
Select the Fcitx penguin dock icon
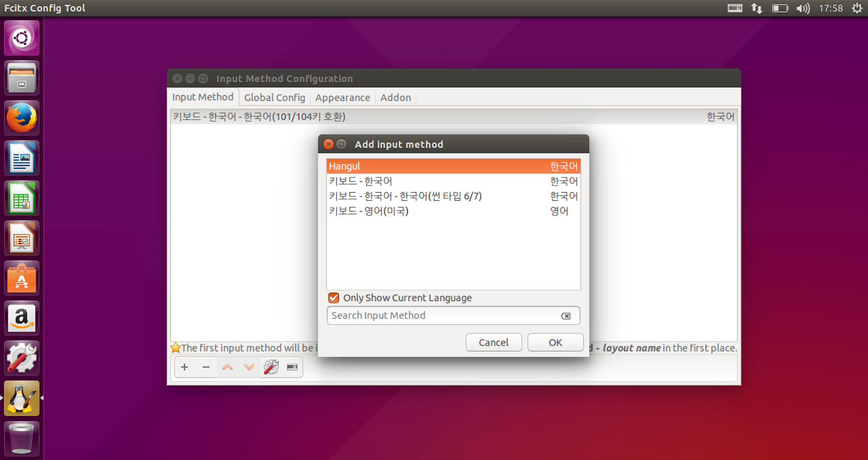(22, 399)
